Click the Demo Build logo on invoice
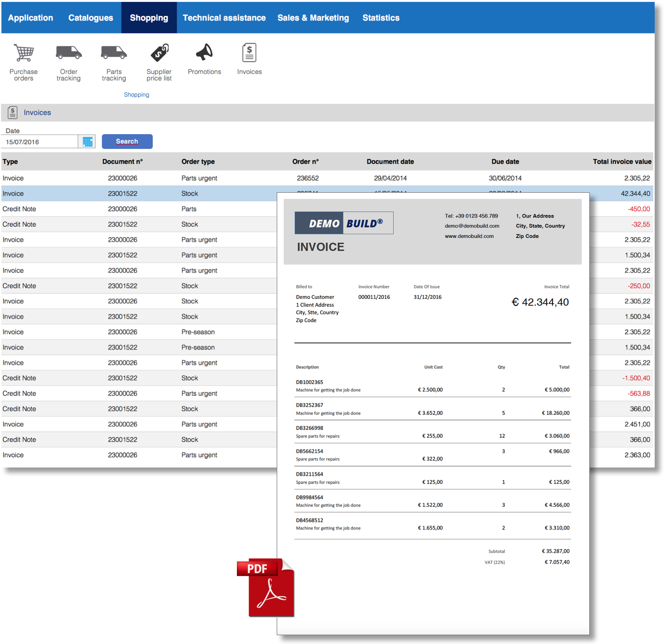The image size is (665, 644). tap(344, 223)
